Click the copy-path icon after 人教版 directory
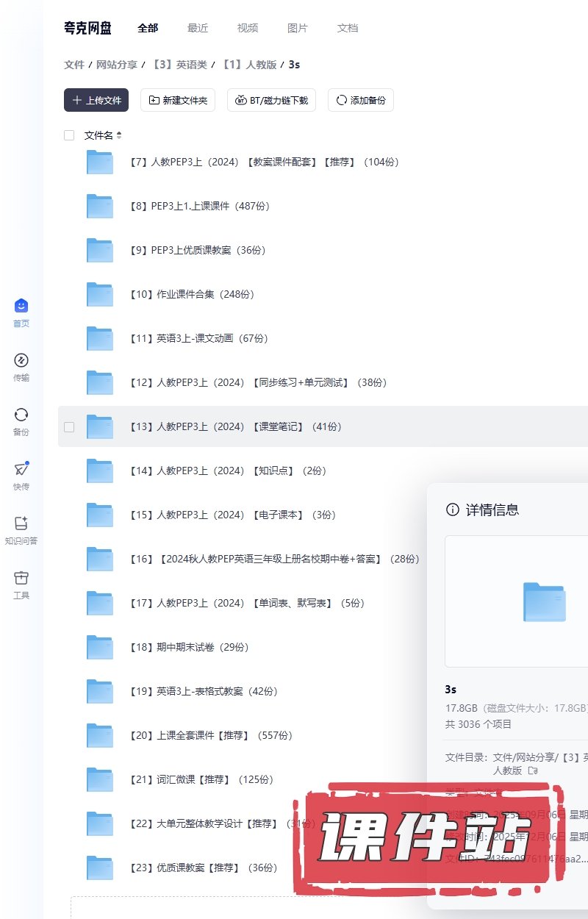Screen dimensions: 588x919 (533, 770)
